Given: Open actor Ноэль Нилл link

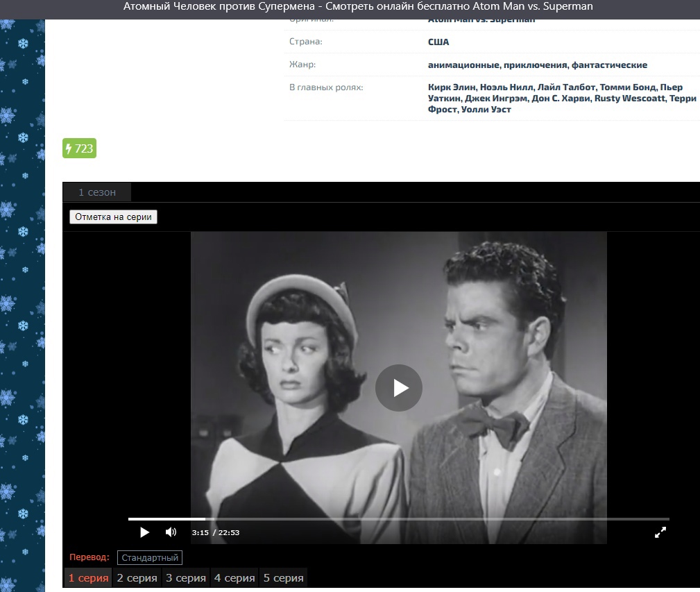Looking at the screenshot, I should (x=506, y=87).
